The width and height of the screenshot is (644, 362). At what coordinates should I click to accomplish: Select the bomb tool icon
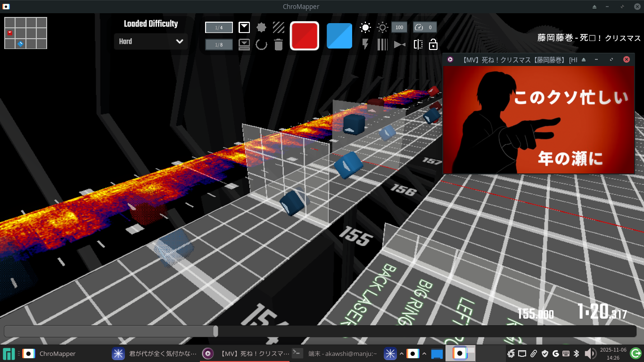pos(261,27)
